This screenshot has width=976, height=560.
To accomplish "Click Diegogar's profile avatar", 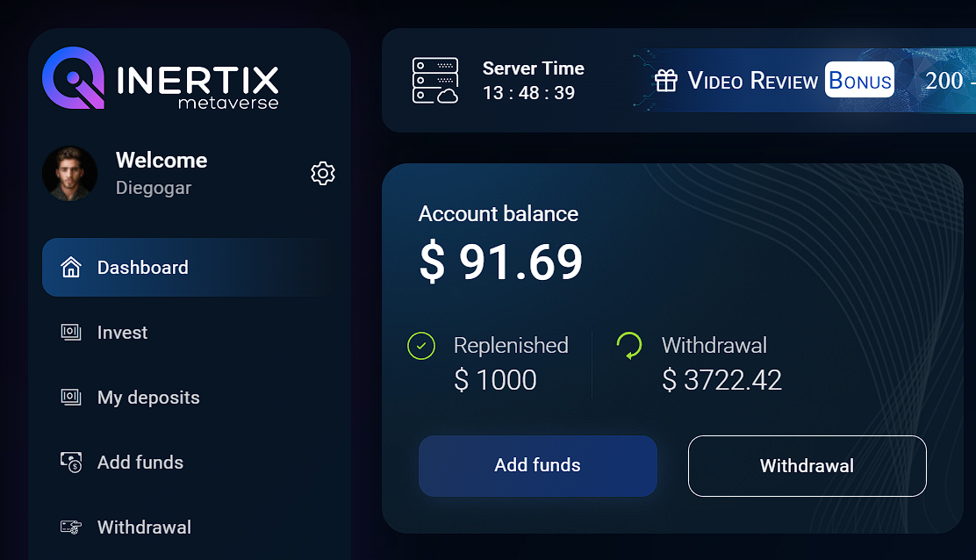I will pos(69,174).
